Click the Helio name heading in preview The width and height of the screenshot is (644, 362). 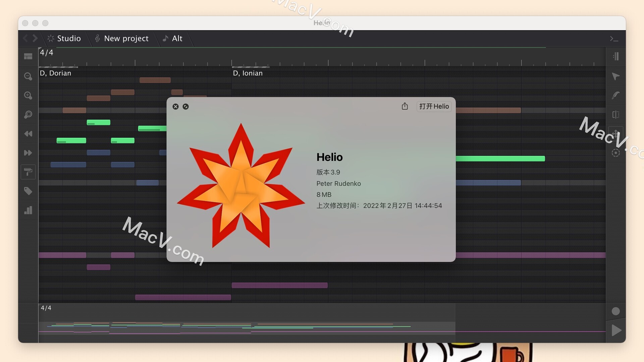pyautogui.click(x=329, y=157)
